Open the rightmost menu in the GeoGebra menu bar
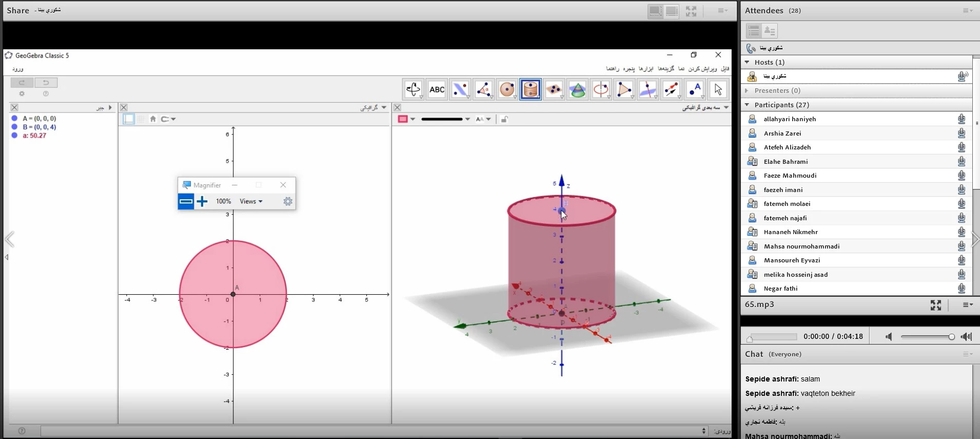Viewport: 980px width, 439px height. click(x=724, y=69)
